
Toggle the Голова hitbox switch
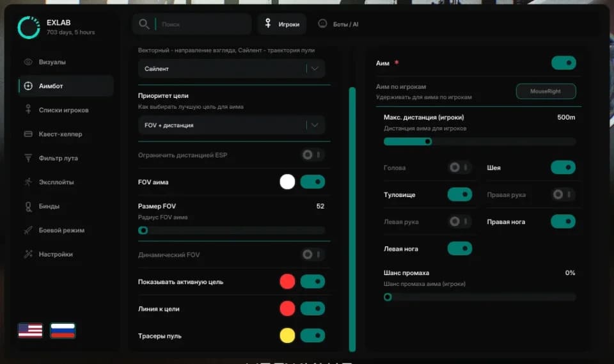pos(460,168)
